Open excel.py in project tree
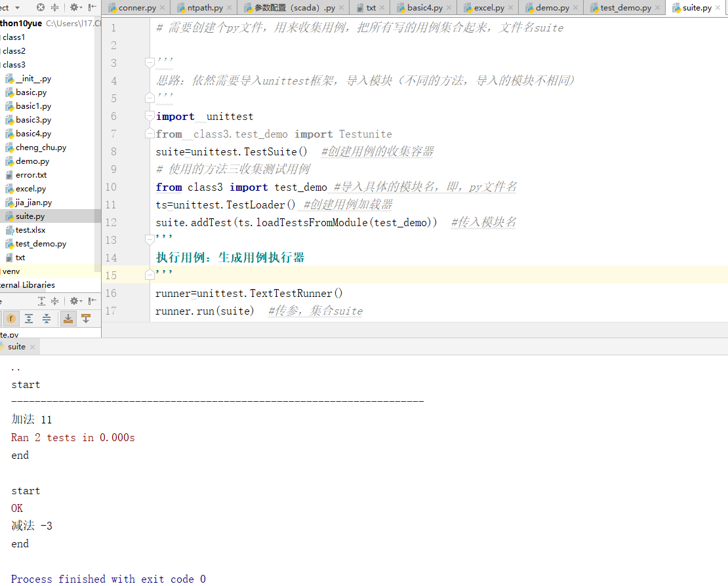The height and width of the screenshot is (586, 728). [x=26, y=189]
